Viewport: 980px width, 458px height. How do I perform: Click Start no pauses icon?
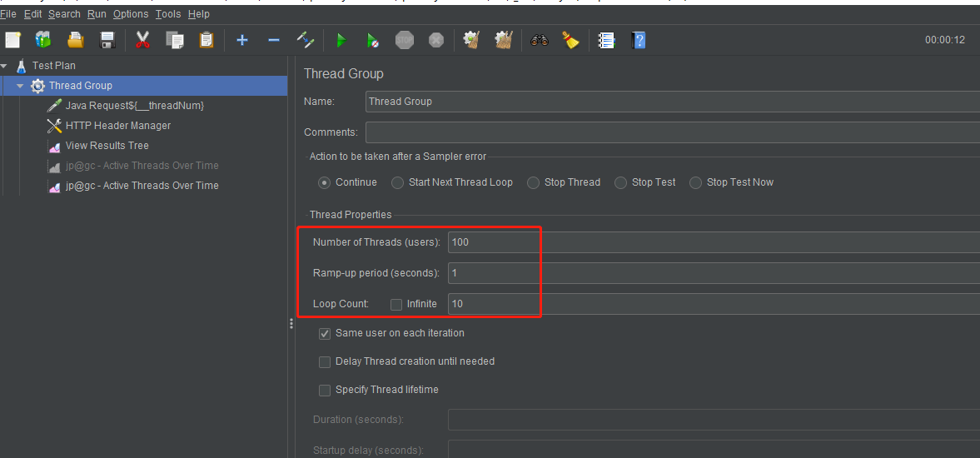pos(372,41)
